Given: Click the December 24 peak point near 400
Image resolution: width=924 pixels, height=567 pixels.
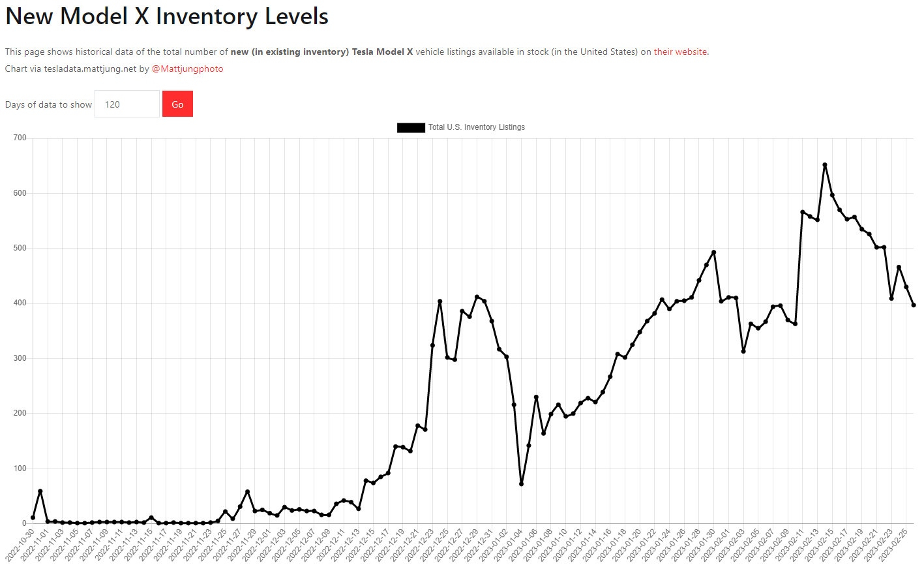Looking at the screenshot, I should click(440, 301).
